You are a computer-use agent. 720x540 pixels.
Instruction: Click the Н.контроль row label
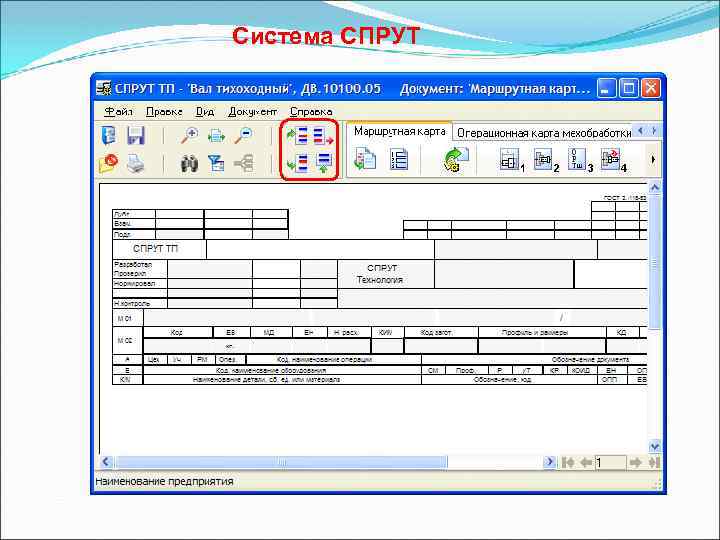pos(132,304)
